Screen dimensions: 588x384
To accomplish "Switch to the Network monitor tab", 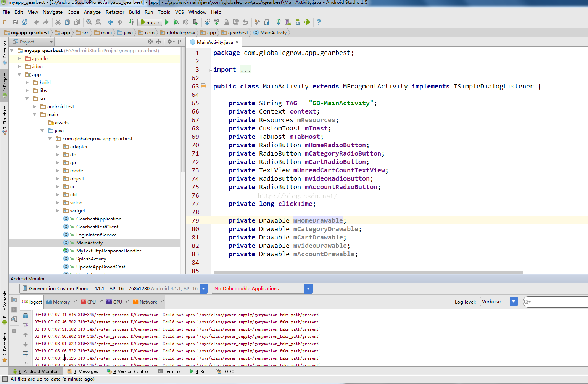I will pyautogui.click(x=148, y=302).
